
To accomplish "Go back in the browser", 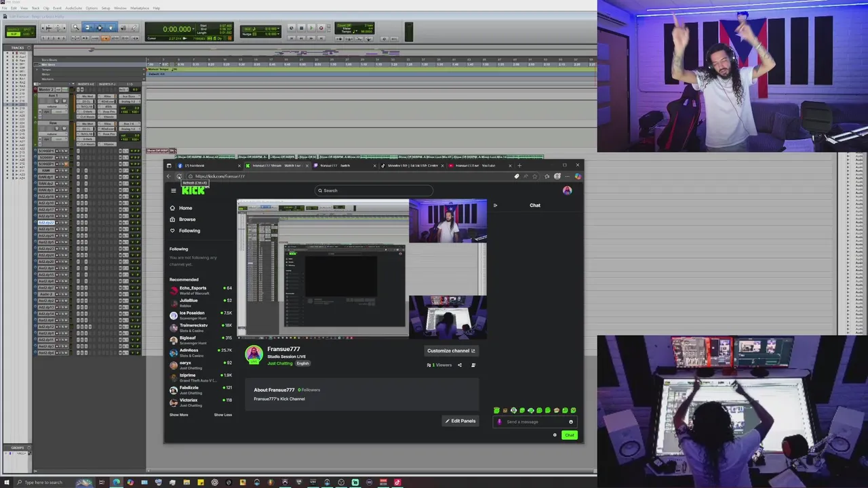I will point(169,176).
